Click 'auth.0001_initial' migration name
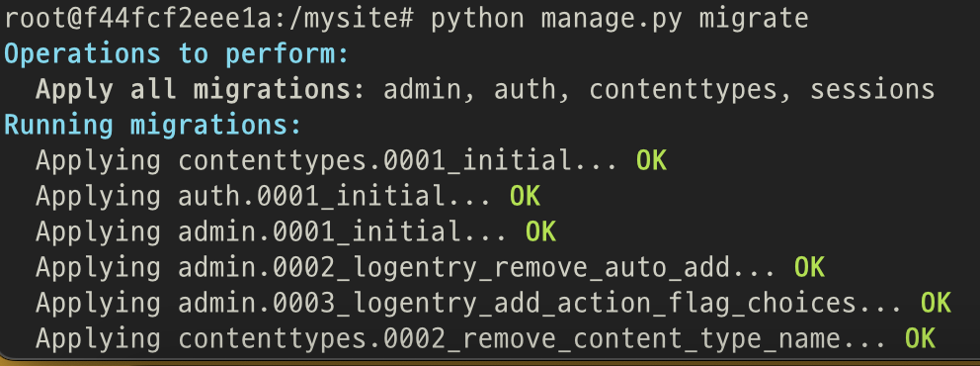980x366 pixels. [311, 197]
